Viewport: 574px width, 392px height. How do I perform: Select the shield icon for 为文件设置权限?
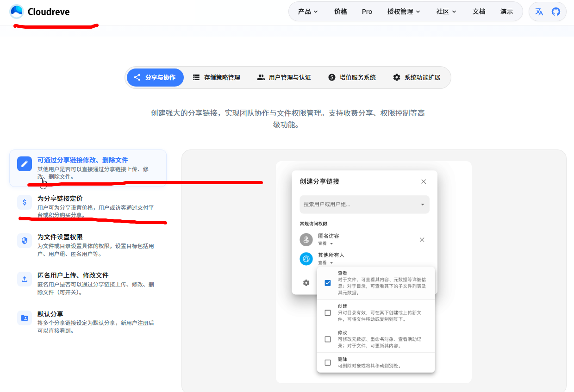(24, 241)
